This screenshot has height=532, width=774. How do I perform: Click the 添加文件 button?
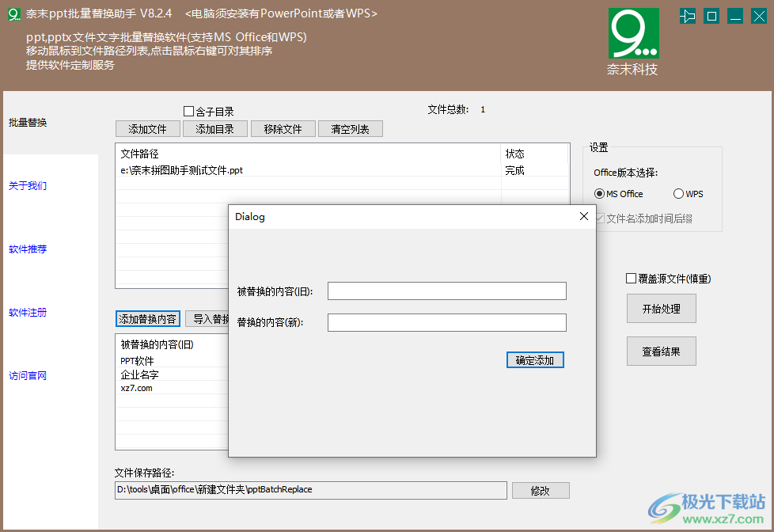[148, 128]
